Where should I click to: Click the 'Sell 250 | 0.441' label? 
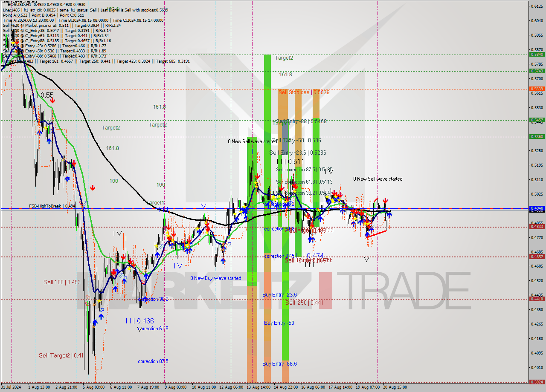tap(304, 303)
